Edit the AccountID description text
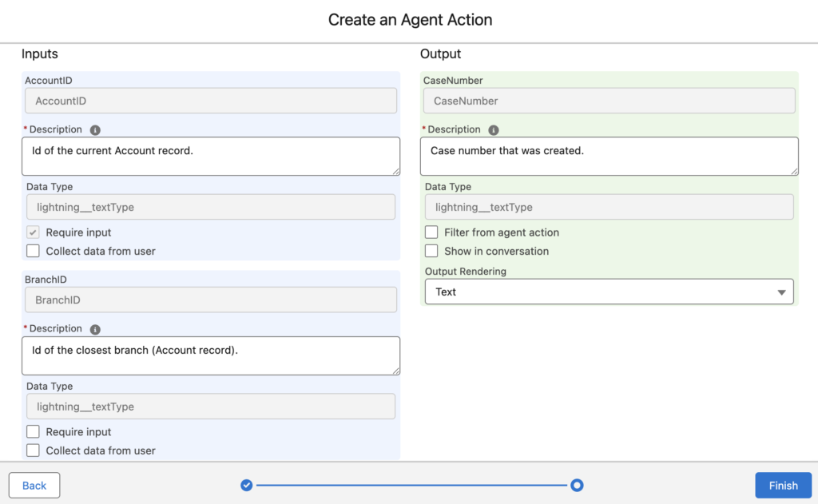 tap(210, 156)
